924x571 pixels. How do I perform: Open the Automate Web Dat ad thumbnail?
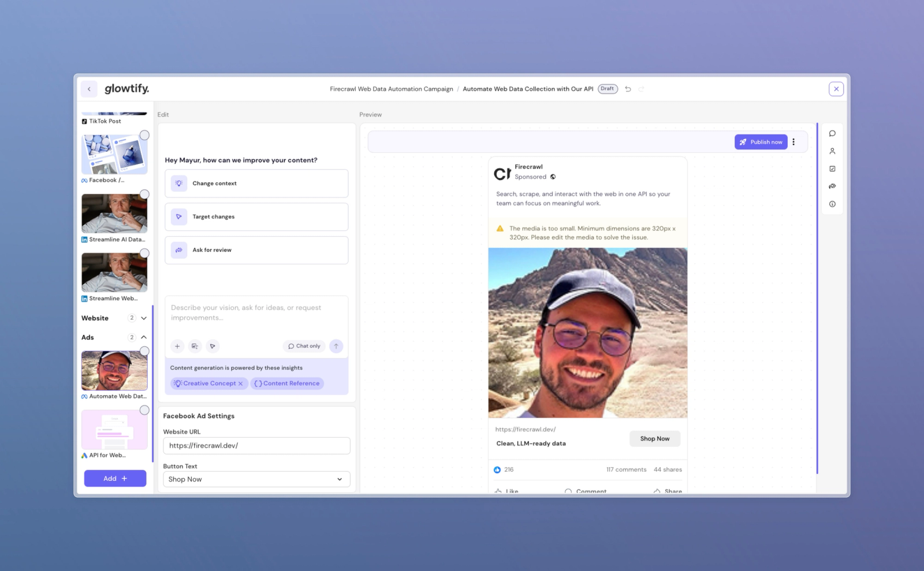(x=114, y=371)
